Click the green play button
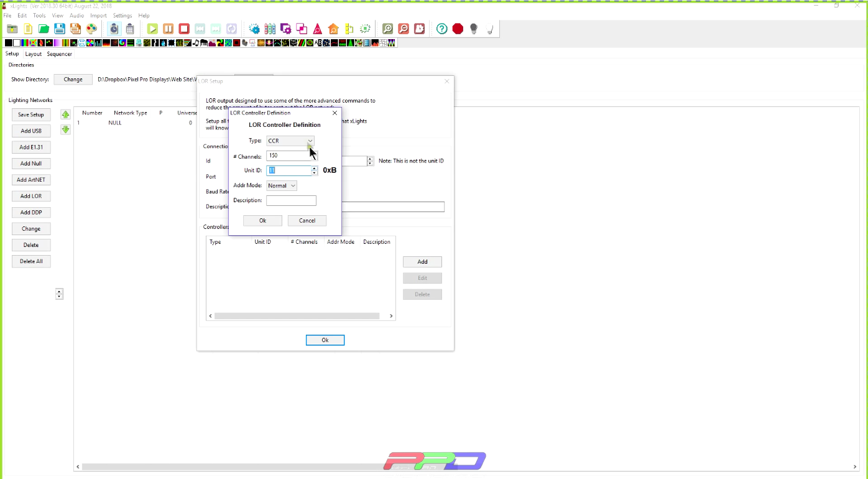This screenshot has height=479, width=868. click(152, 29)
